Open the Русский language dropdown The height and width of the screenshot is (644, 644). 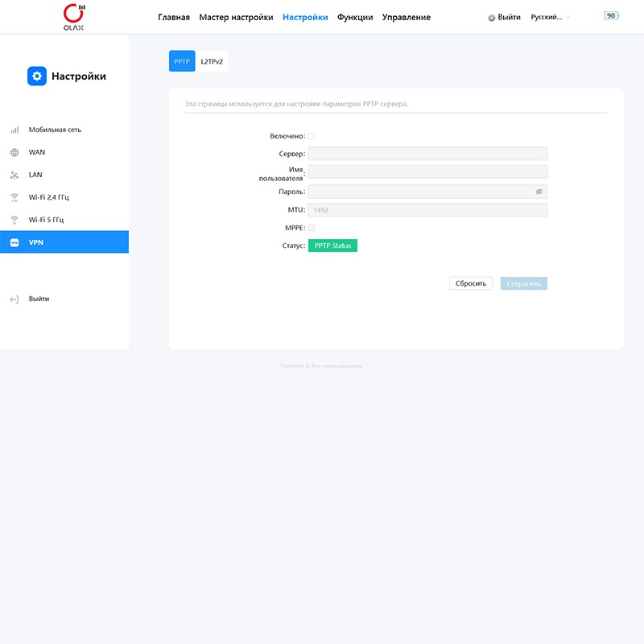551,17
